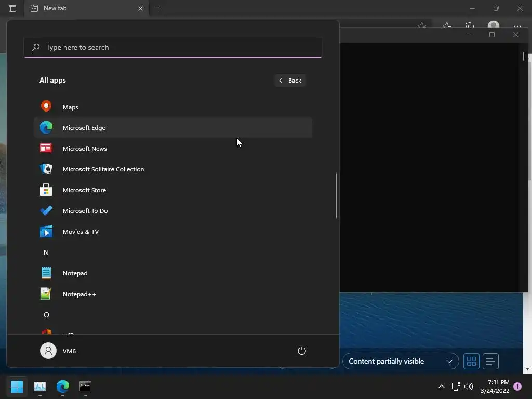The width and height of the screenshot is (532, 399).
Task: Open Notepad app icon
Action: coord(46,273)
